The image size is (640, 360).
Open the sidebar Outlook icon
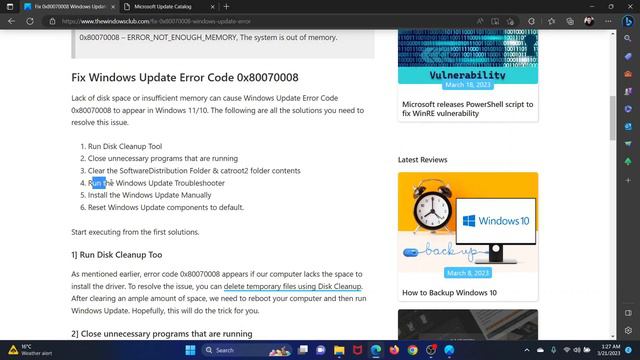[x=628, y=127]
